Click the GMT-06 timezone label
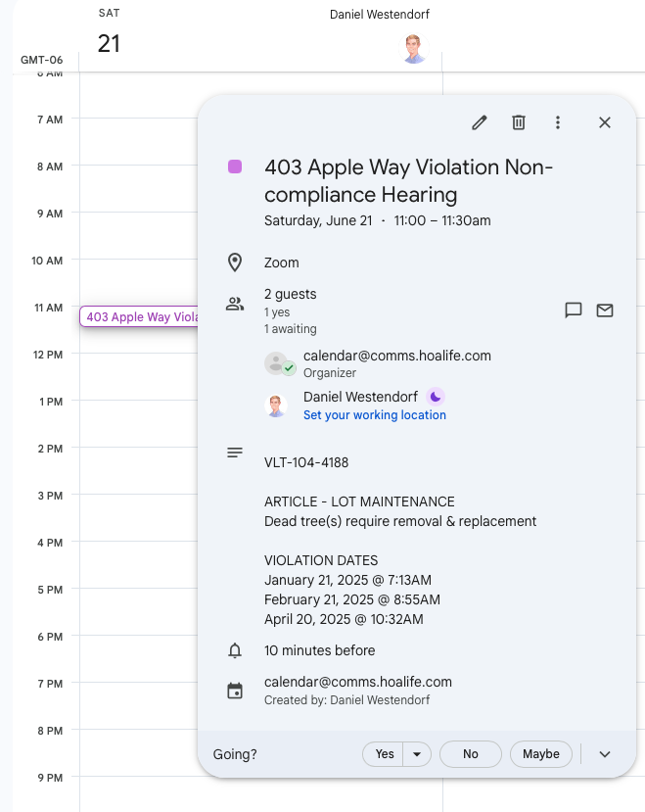The width and height of the screenshot is (645, 812). tap(41, 60)
